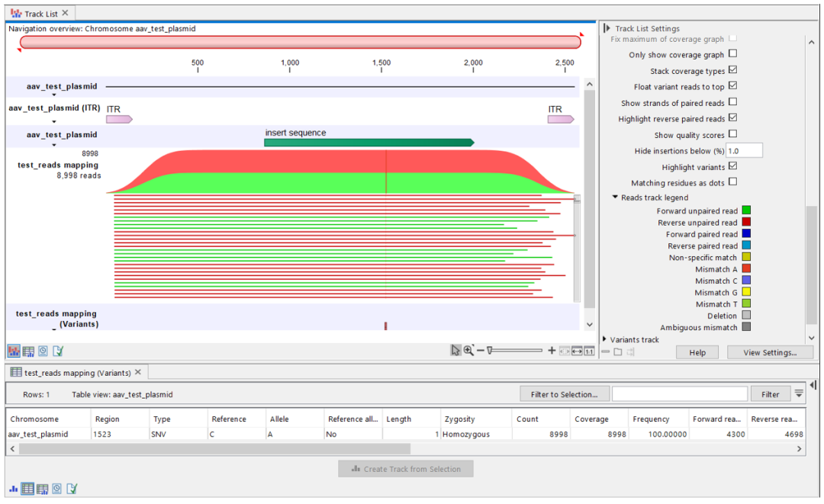The width and height of the screenshot is (824, 504).
Task: Click the table filter text field
Action: point(680,394)
